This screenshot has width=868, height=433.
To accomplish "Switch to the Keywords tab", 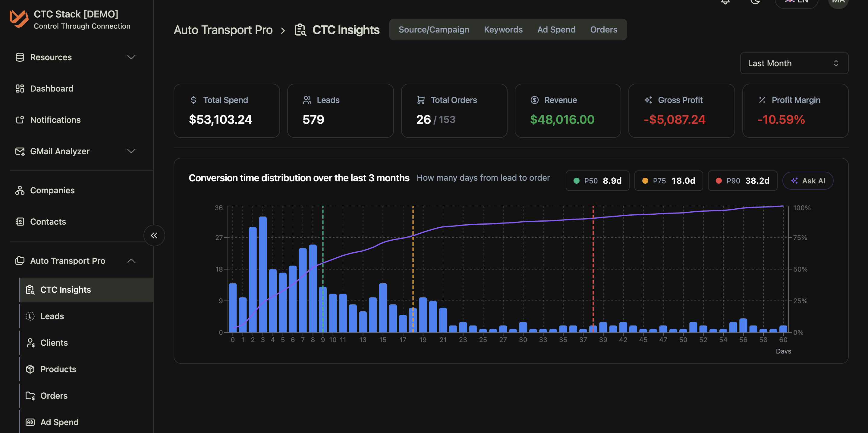I will point(503,29).
